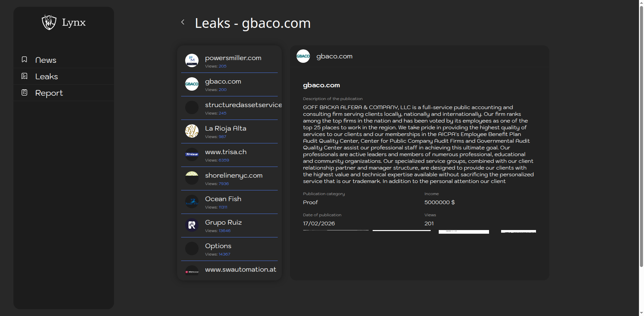The height and width of the screenshot is (316, 644).
Task: Go back using the left chevron arrow
Action: 183,22
